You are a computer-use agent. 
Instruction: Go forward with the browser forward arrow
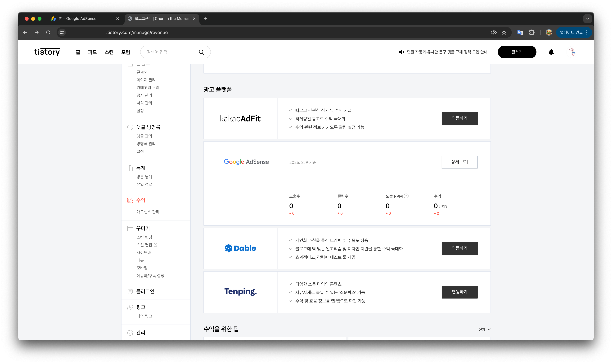(x=37, y=32)
